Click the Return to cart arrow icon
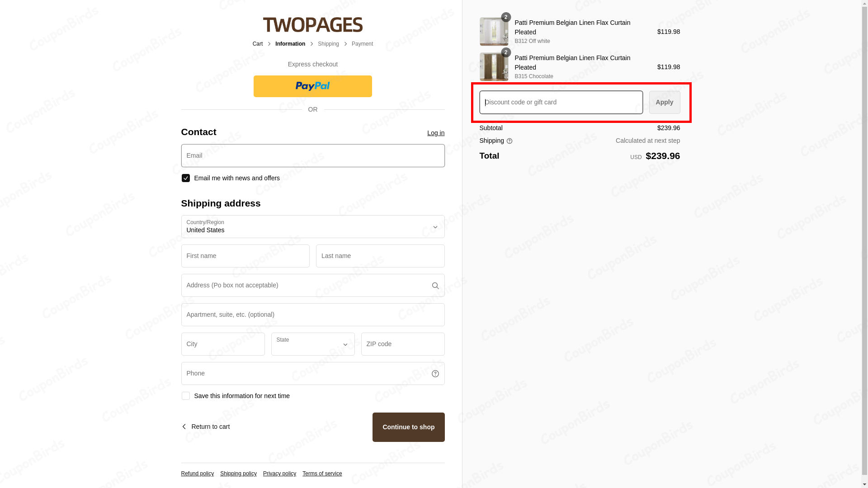Viewport: 868px width, 488px height. [x=184, y=427]
